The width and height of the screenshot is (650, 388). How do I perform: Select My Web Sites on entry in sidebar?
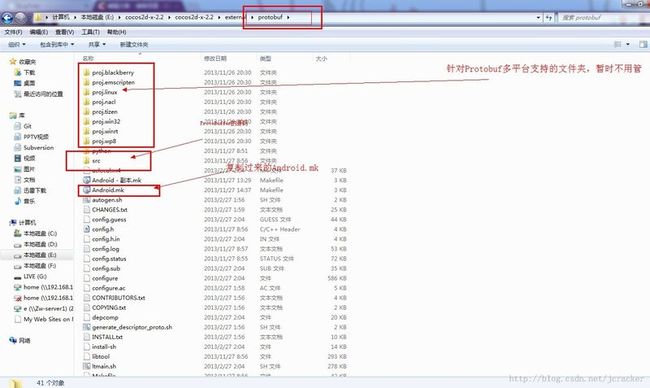click(48, 319)
